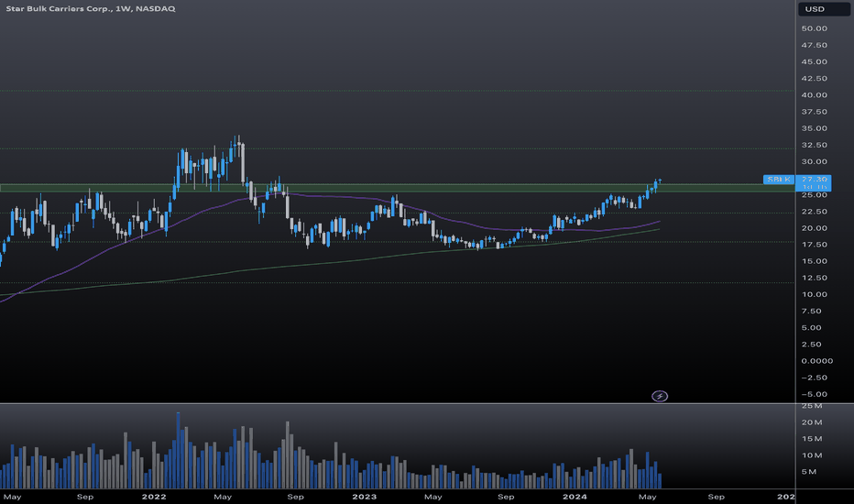Viewport: 854px width, 504px height.
Task: Select the 10.00 price axis label
Action: click(814, 294)
